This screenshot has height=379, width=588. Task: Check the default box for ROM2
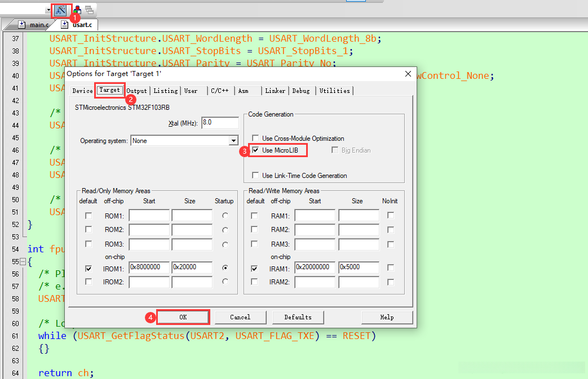click(89, 229)
